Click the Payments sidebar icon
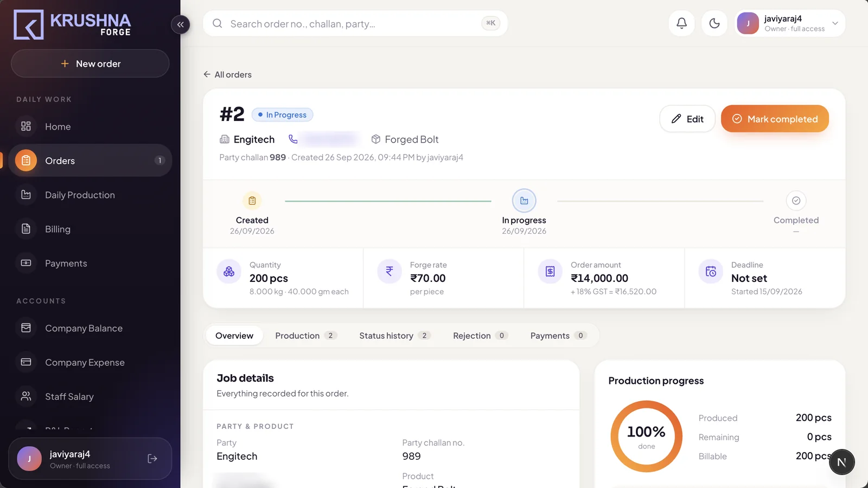868x488 pixels. (26, 263)
